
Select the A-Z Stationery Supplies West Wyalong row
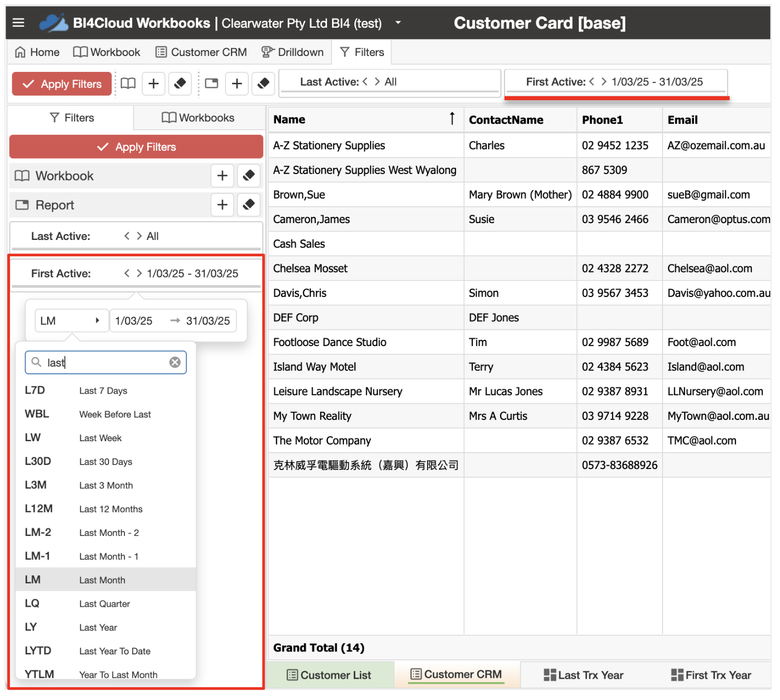point(519,170)
